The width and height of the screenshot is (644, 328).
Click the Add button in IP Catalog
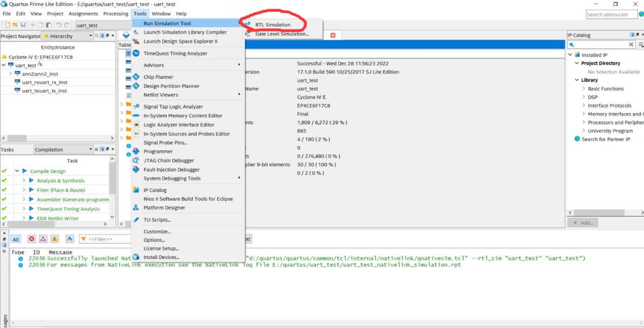coord(583,223)
